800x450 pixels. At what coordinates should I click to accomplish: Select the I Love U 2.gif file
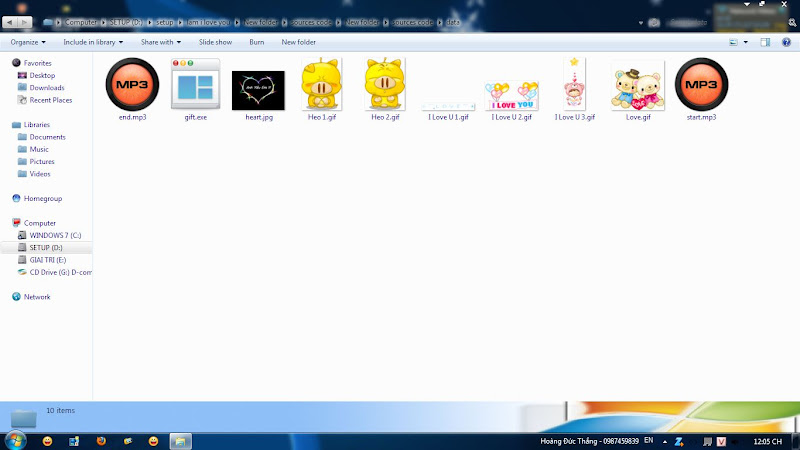coord(511,96)
